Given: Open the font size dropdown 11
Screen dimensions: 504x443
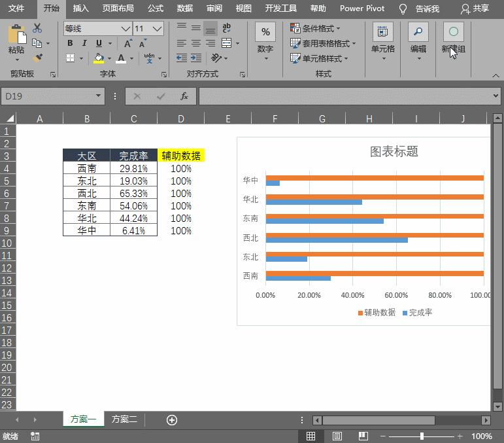Looking at the screenshot, I should point(157,29).
